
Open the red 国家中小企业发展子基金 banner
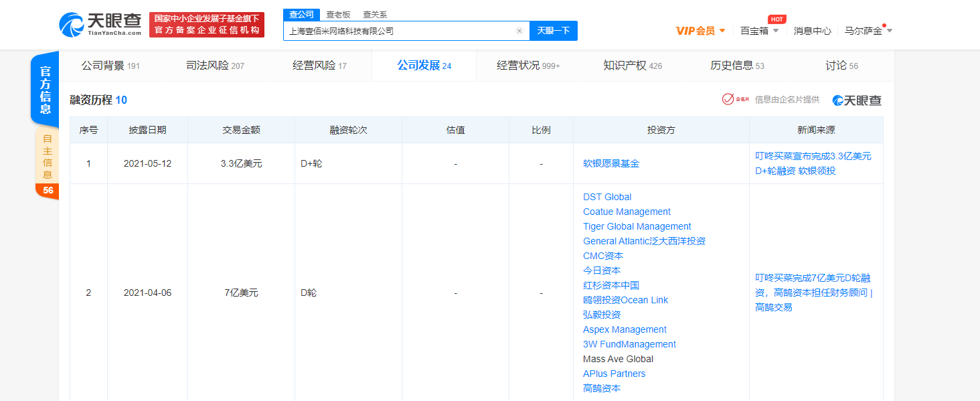(207, 25)
